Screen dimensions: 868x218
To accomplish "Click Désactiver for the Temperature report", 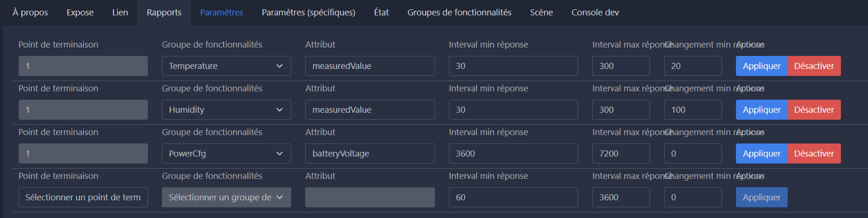I will pyautogui.click(x=814, y=66).
